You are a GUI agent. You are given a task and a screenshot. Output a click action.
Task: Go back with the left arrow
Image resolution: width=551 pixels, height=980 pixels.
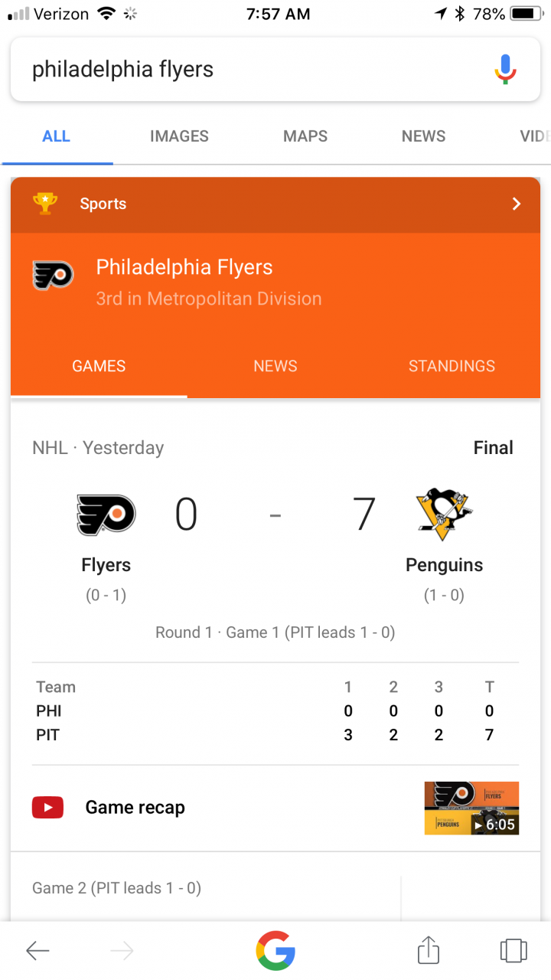(37, 951)
